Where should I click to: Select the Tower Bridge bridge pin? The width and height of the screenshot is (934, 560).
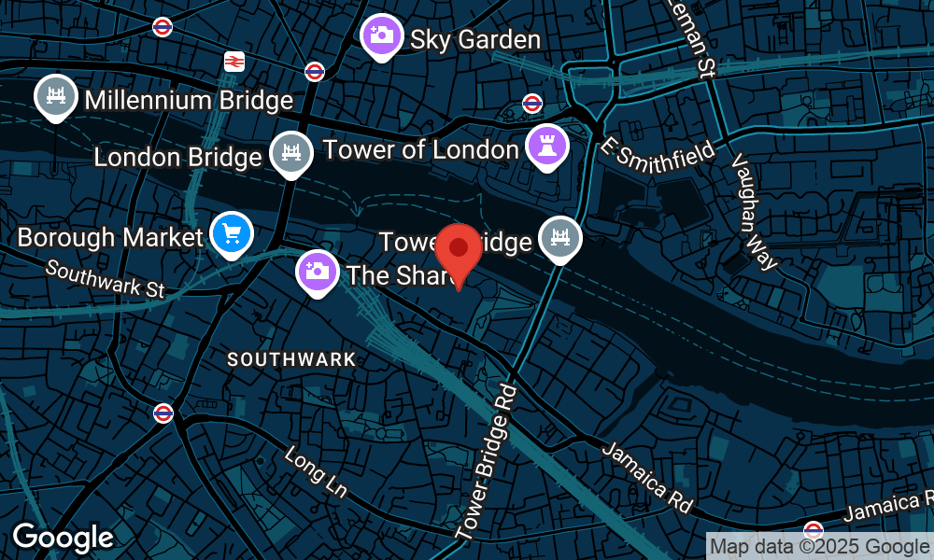559,240
